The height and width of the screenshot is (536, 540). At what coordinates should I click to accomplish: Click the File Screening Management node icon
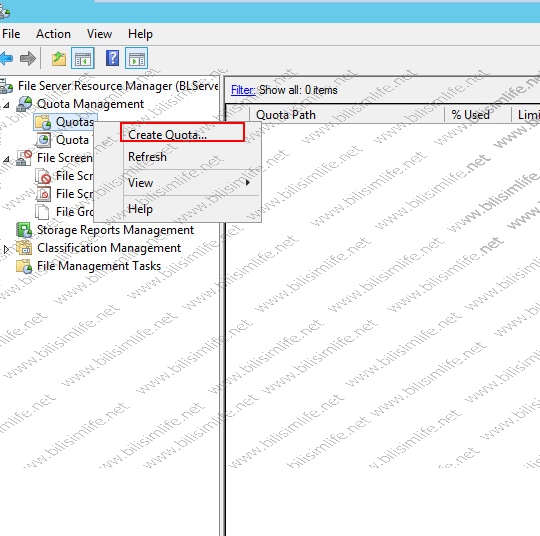(24, 158)
